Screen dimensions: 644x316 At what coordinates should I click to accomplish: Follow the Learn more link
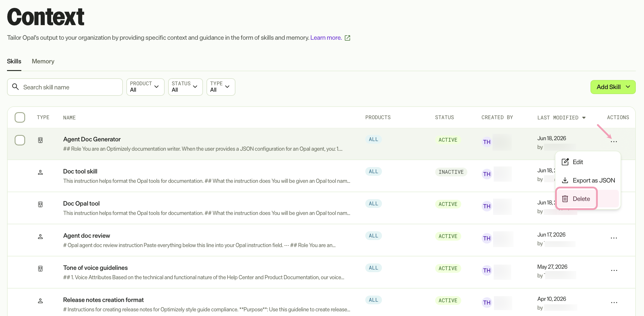tap(326, 38)
